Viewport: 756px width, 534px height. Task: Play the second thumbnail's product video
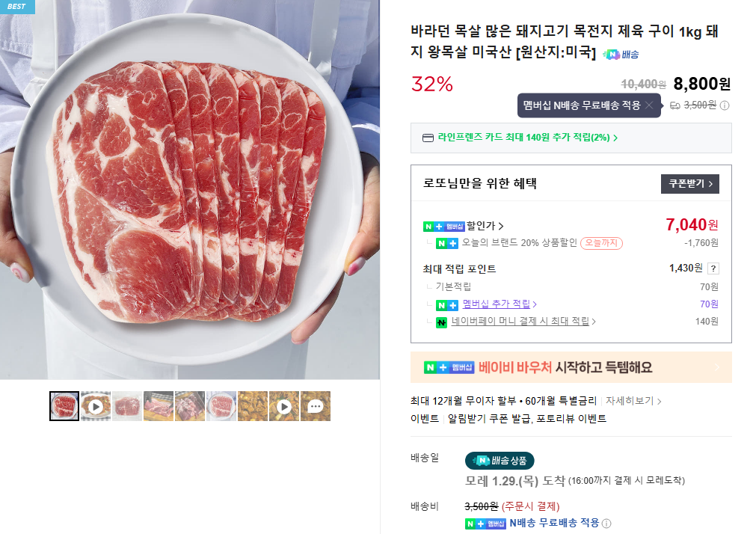point(95,406)
